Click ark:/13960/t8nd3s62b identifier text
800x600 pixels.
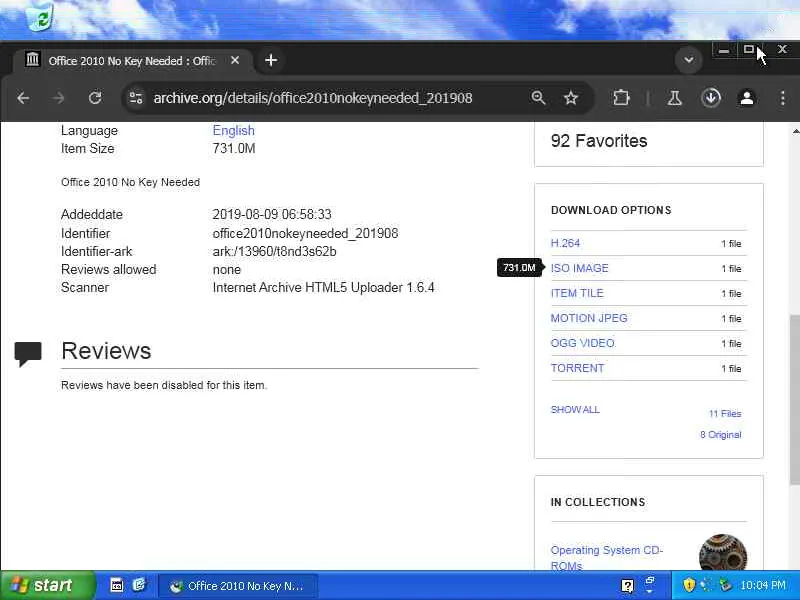pos(274,252)
